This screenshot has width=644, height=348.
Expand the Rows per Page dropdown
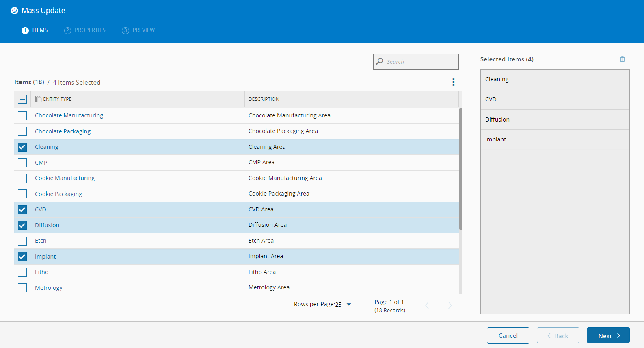coord(348,304)
